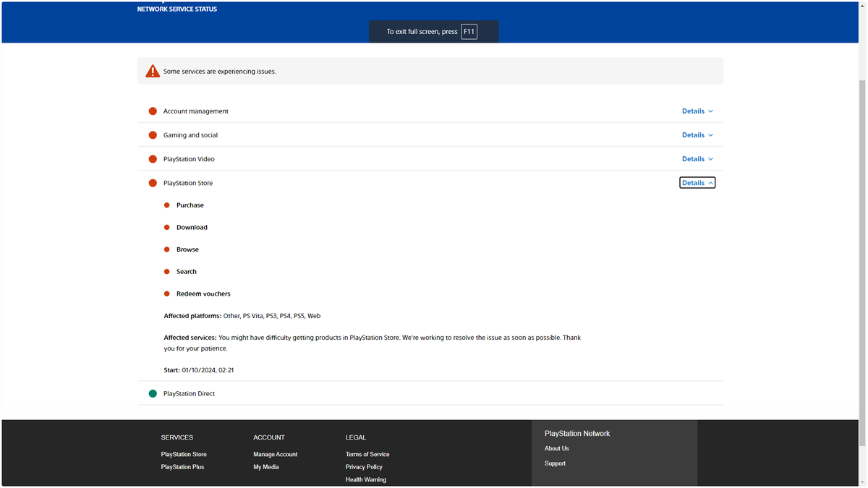Open Health Warning link
Image resolution: width=868 pixels, height=488 pixels.
coord(366,479)
